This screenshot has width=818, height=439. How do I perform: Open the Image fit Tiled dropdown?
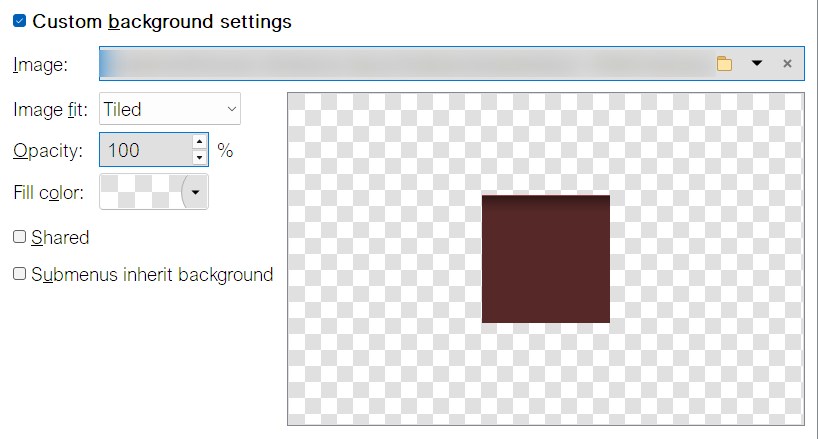coord(170,109)
